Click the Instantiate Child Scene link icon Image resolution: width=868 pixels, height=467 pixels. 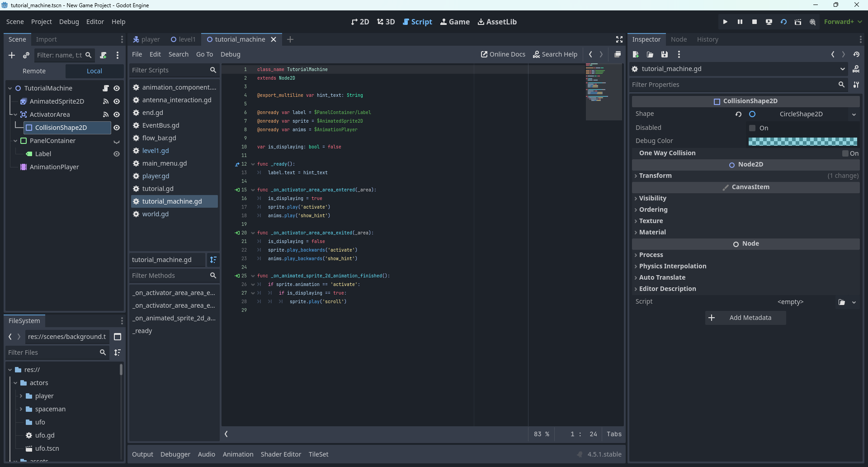[x=26, y=55]
